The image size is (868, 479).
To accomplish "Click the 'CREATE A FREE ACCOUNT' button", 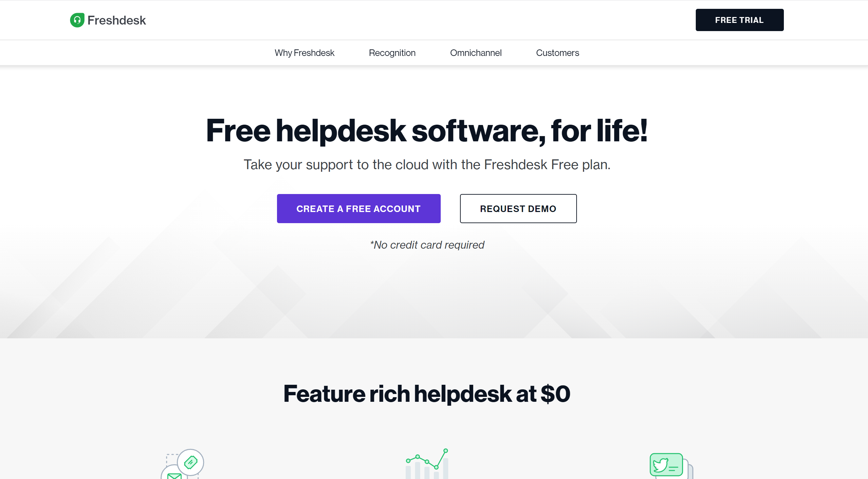I will 358,208.
